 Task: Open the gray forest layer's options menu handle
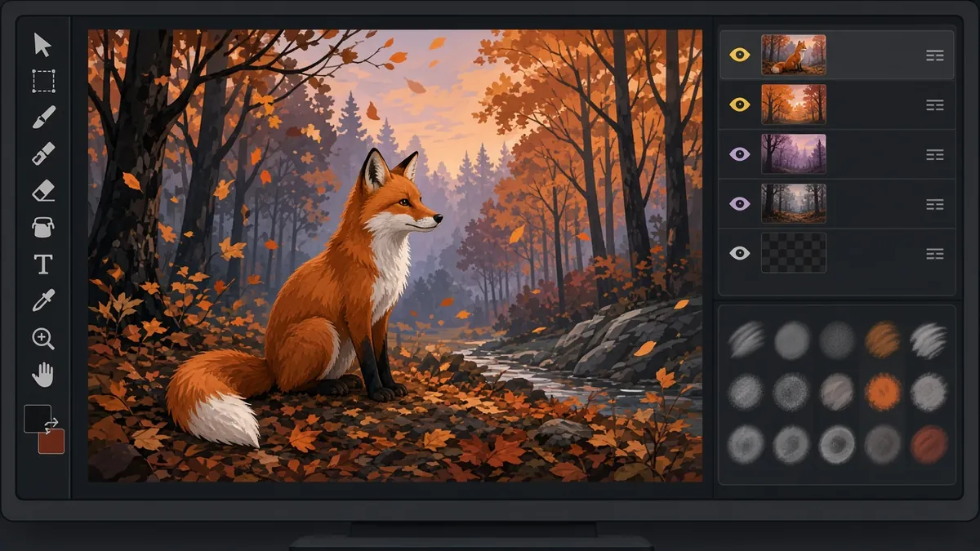point(935,204)
